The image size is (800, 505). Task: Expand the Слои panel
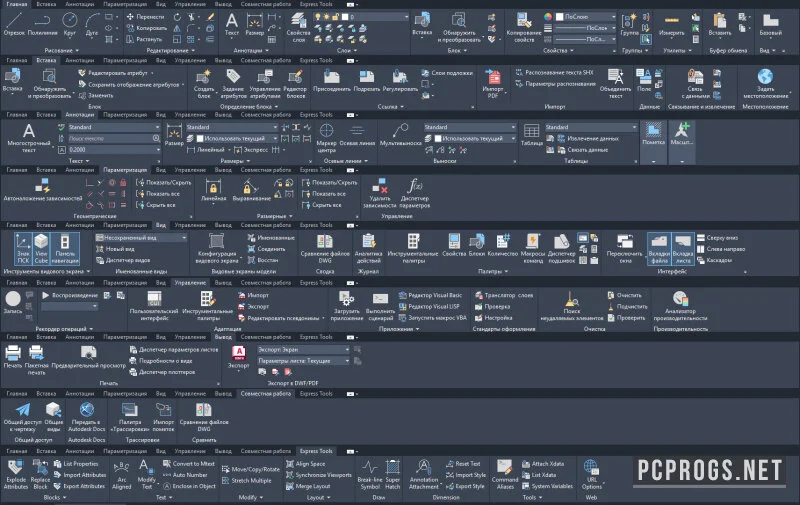347,50
